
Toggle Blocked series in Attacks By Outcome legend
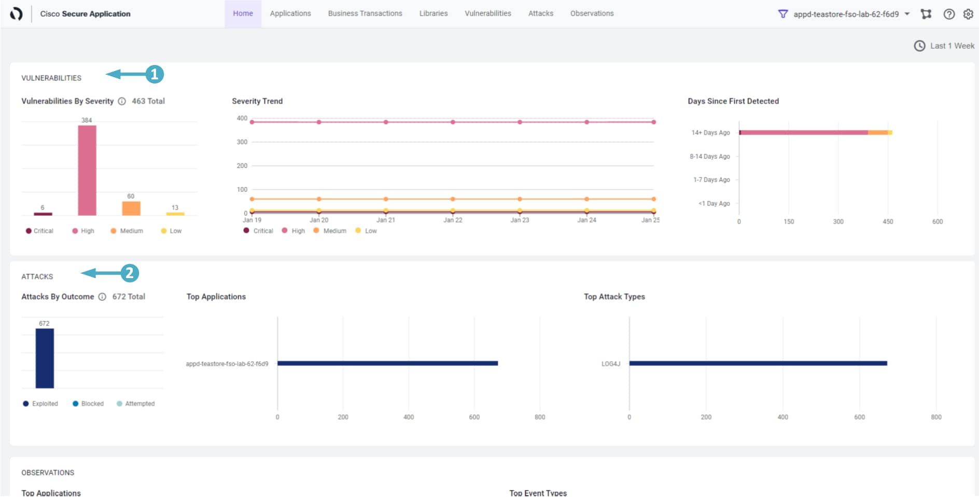tap(88, 404)
